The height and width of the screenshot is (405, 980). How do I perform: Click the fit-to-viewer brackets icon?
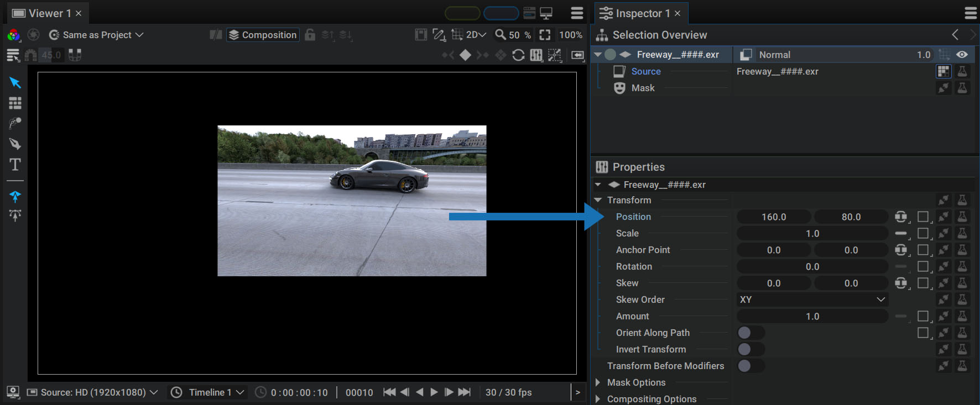545,35
